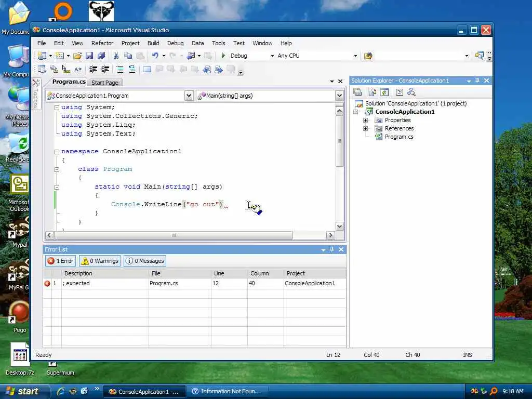This screenshot has height=399, width=532.
Task: Switch to Information Not Found taskbar window
Action: [228, 391]
